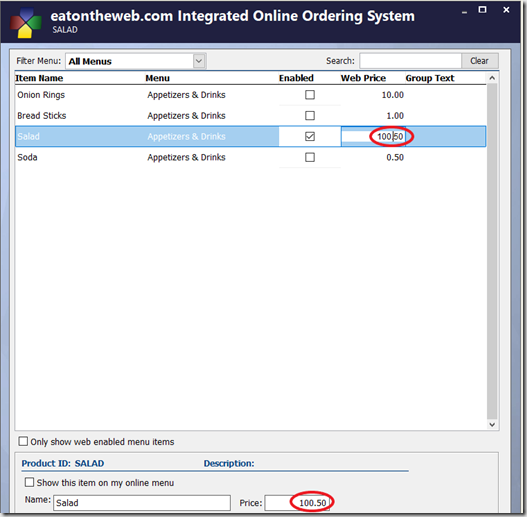Screen dimensions: 527x517
Task: Click the Product ID: SALAD label
Action: click(63, 463)
